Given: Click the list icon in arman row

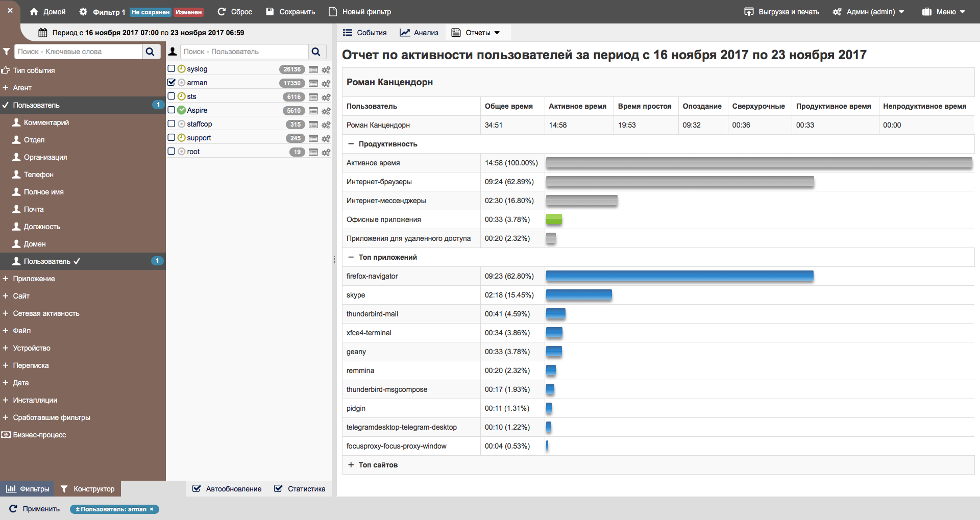Looking at the screenshot, I should [x=313, y=83].
